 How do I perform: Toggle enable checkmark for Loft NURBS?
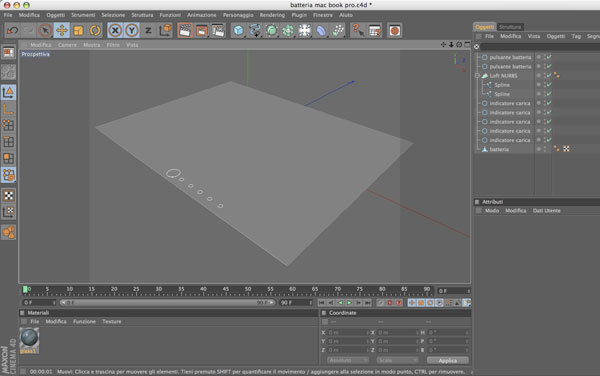549,75
